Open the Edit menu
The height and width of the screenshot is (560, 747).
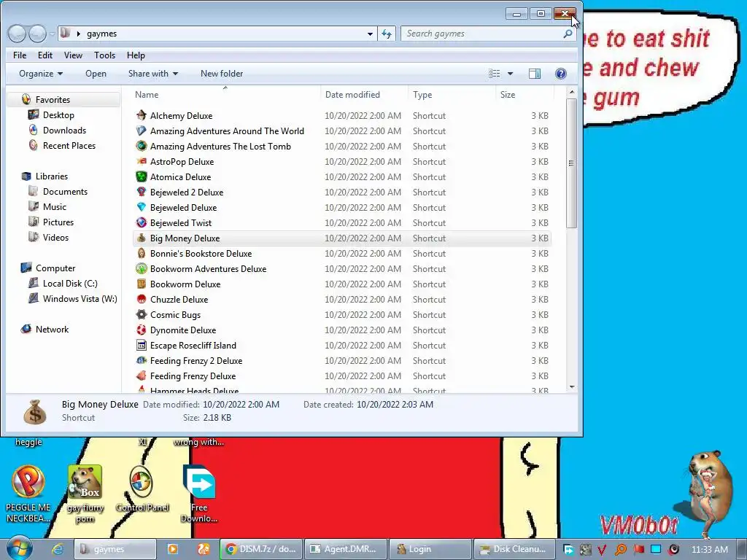tap(45, 55)
